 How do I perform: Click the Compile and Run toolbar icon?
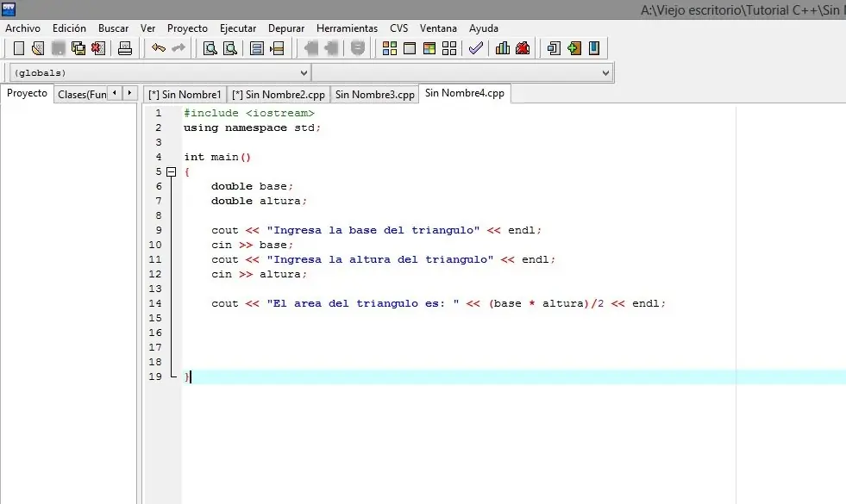click(x=429, y=48)
